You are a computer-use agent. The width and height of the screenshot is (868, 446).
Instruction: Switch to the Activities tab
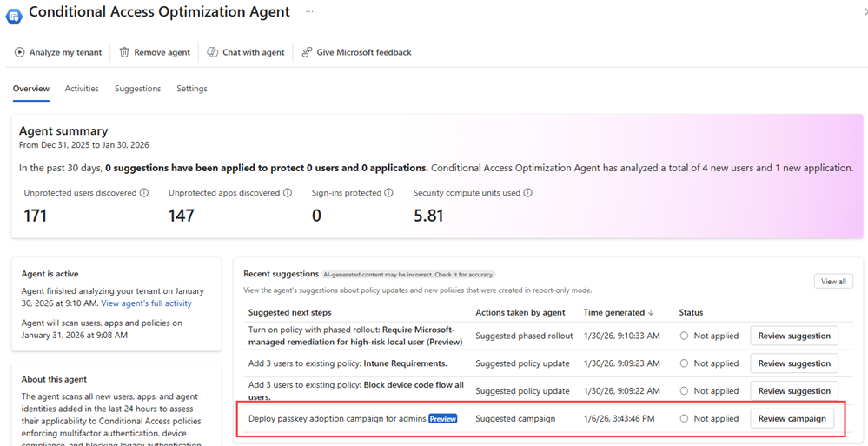click(82, 89)
